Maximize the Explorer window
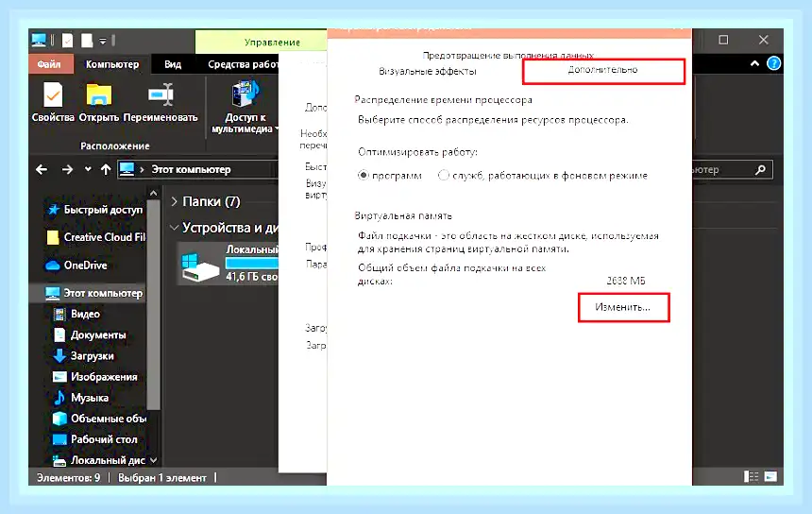The width and height of the screenshot is (812, 514). pyautogui.click(x=723, y=40)
